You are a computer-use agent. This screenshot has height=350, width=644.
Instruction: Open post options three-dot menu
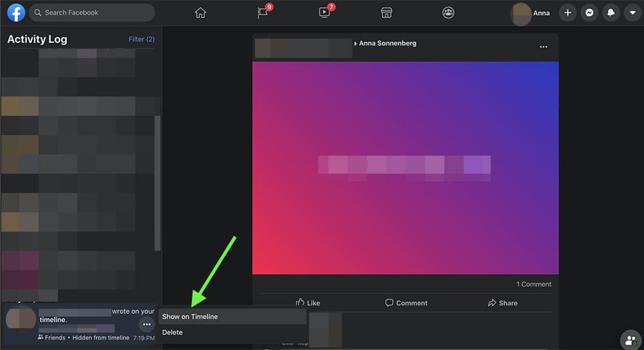pyautogui.click(x=544, y=47)
